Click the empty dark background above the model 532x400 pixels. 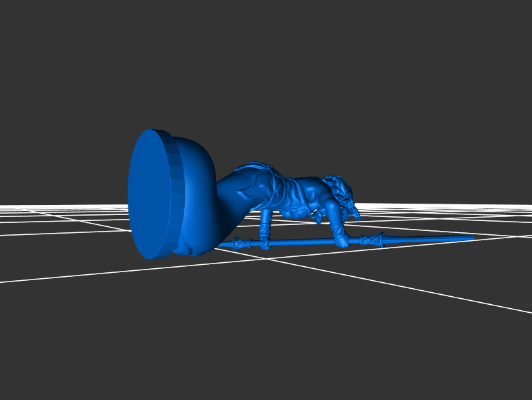(266, 67)
